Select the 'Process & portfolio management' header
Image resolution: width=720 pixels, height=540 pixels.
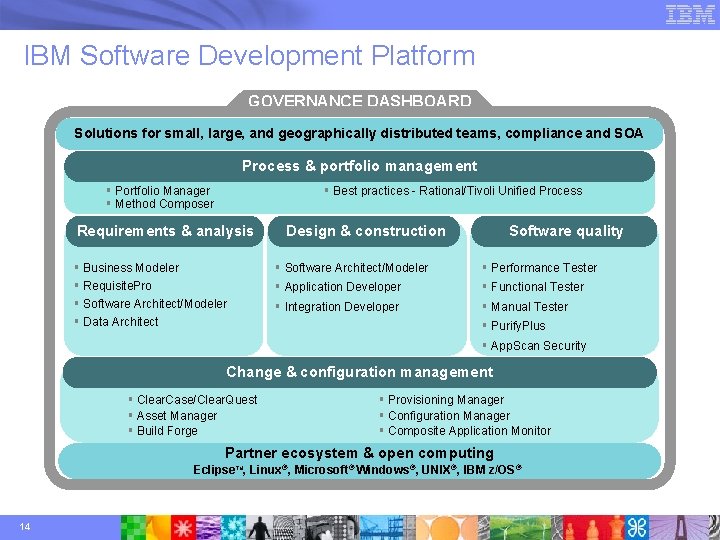360,166
